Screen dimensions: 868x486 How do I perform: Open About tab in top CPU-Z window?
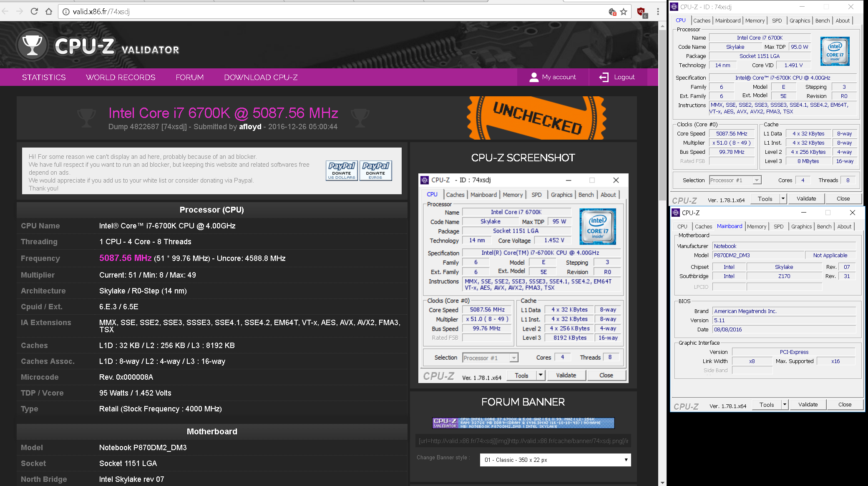(x=843, y=20)
